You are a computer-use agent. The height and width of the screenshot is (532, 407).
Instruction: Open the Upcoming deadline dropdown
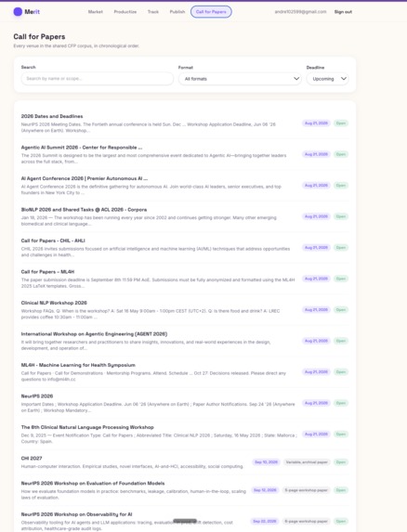coord(327,79)
